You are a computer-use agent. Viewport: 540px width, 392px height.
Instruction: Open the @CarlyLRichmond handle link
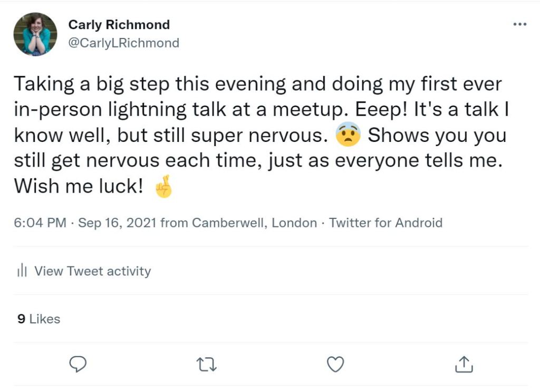click(x=123, y=43)
